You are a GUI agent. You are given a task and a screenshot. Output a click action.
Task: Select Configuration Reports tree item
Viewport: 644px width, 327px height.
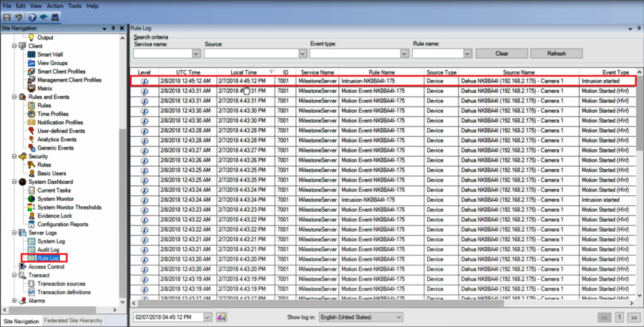pos(62,224)
